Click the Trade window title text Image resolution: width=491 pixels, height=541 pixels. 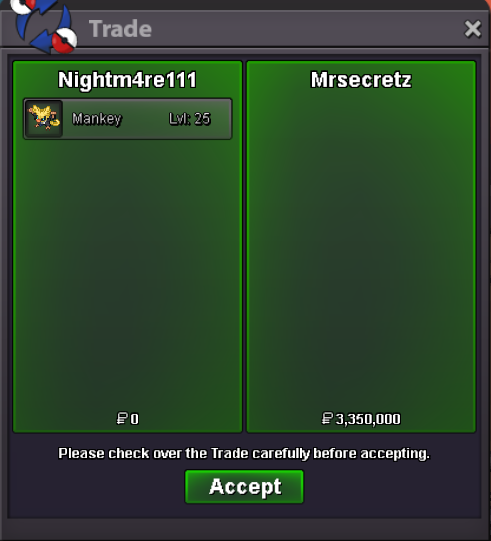(x=120, y=29)
